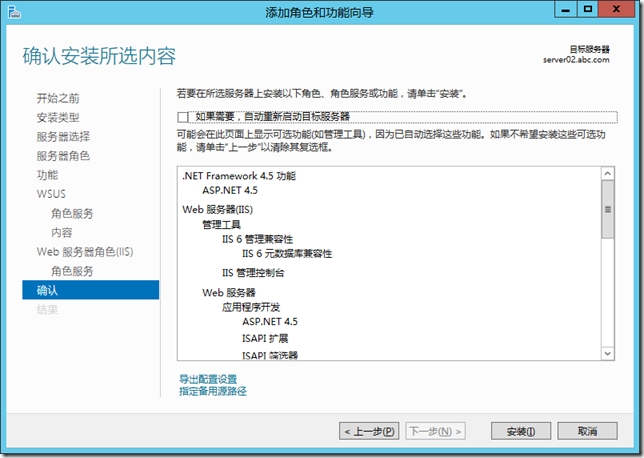Close the wizard window
Screen dimensions: 644x458
pos(616,9)
